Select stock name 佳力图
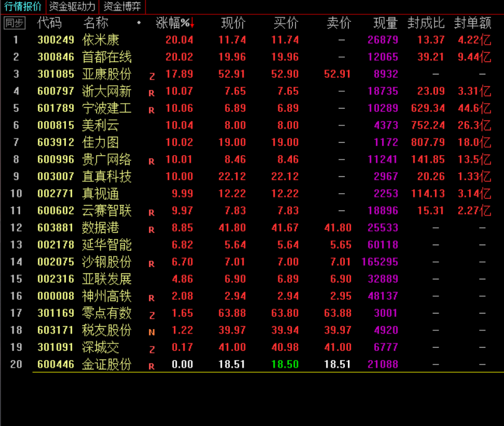Image resolution: width=504 pixels, height=426 pixels. click(101, 142)
